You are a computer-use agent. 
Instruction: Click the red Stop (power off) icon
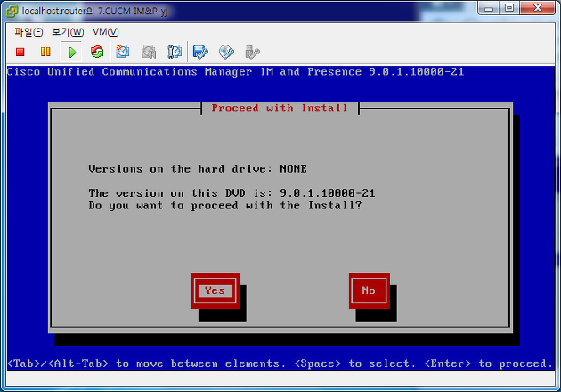[x=20, y=53]
